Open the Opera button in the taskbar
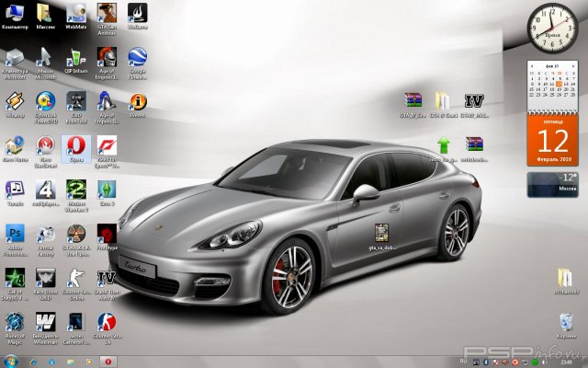 [x=109, y=362]
